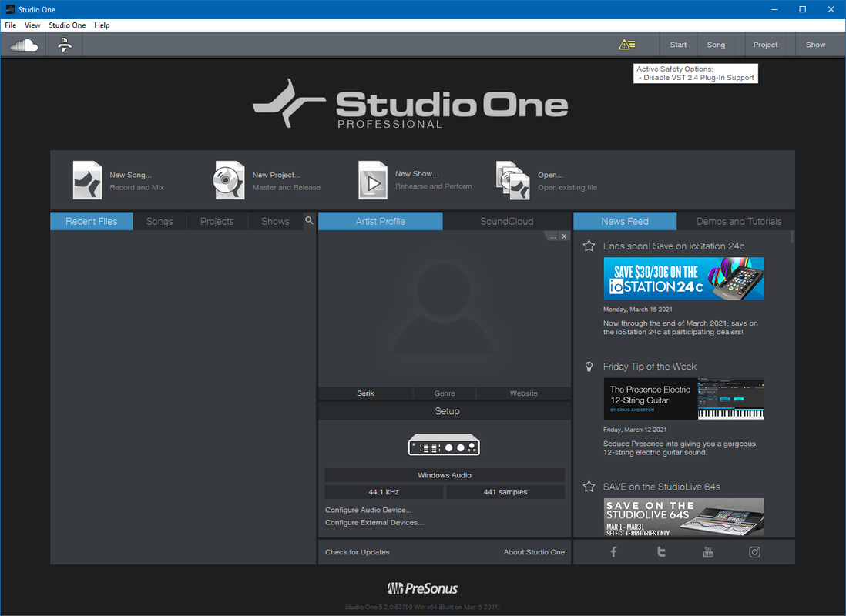
Task: Open the File menu
Action: pos(10,25)
